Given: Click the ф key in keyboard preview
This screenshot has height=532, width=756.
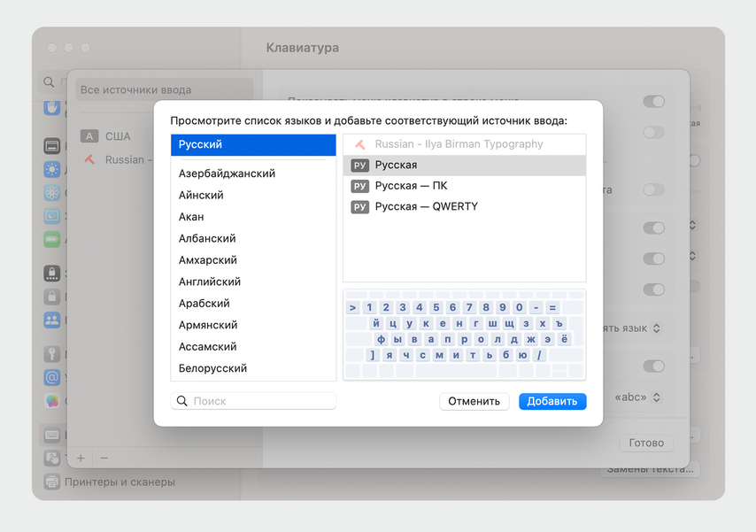Looking at the screenshot, I should (382, 339).
